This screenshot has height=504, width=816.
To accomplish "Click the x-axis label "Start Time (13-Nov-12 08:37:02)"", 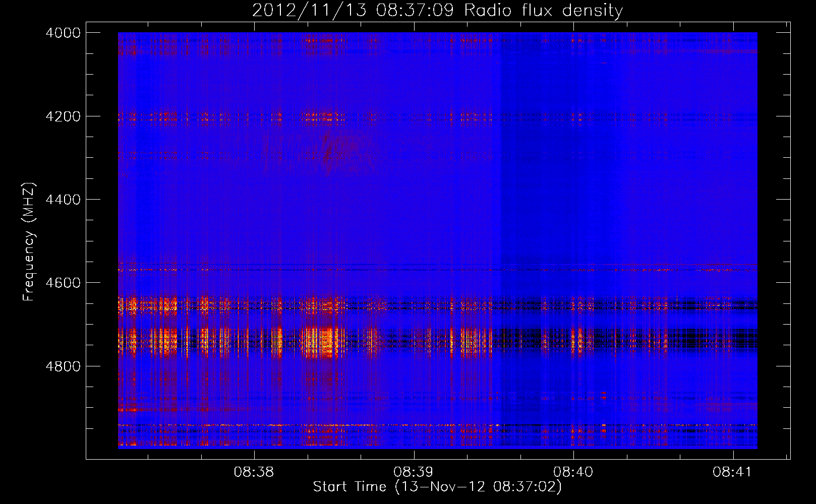I will click(x=437, y=487).
